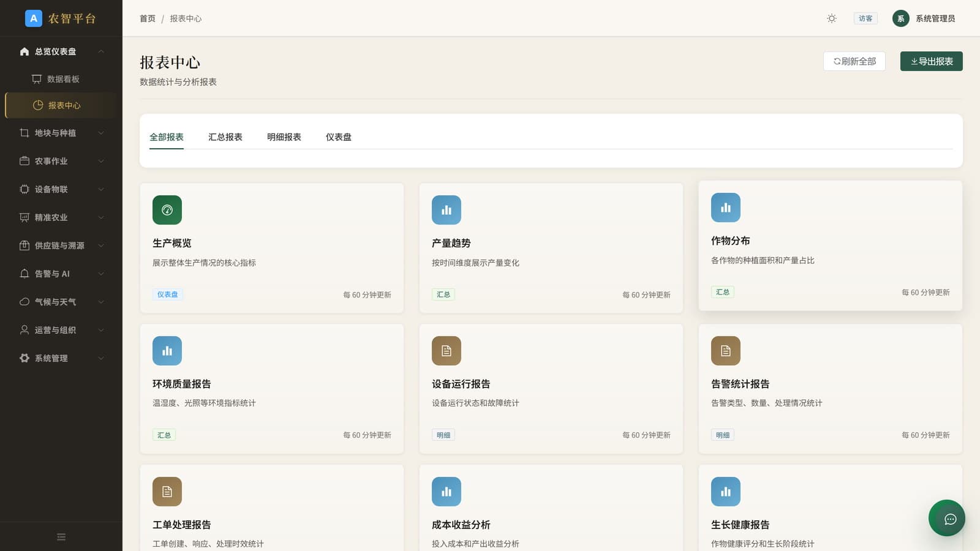Viewport: 980px width, 551px height.
Task: Toggle the light/dark theme sun icon
Action: pos(832,18)
